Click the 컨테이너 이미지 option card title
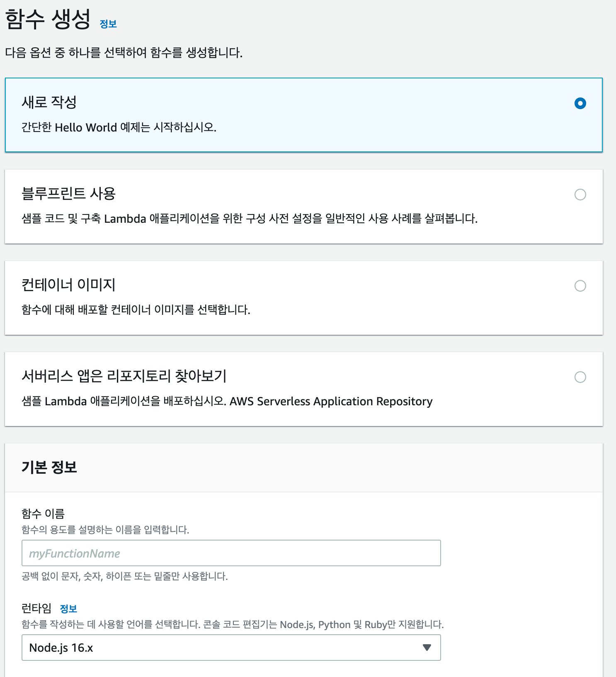Image resolution: width=616 pixels, height=677 pixels. click(x=68, y=285)
